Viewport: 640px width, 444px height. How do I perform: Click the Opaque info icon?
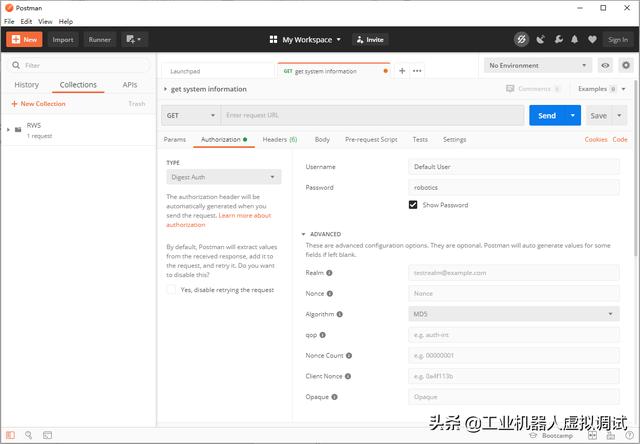[x=334, y=397]
